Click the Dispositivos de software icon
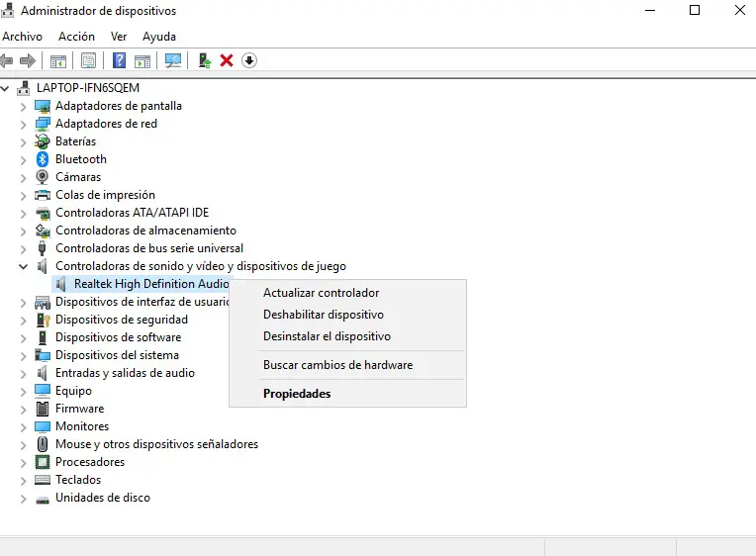The image size is (756, 556). (43, 337)
